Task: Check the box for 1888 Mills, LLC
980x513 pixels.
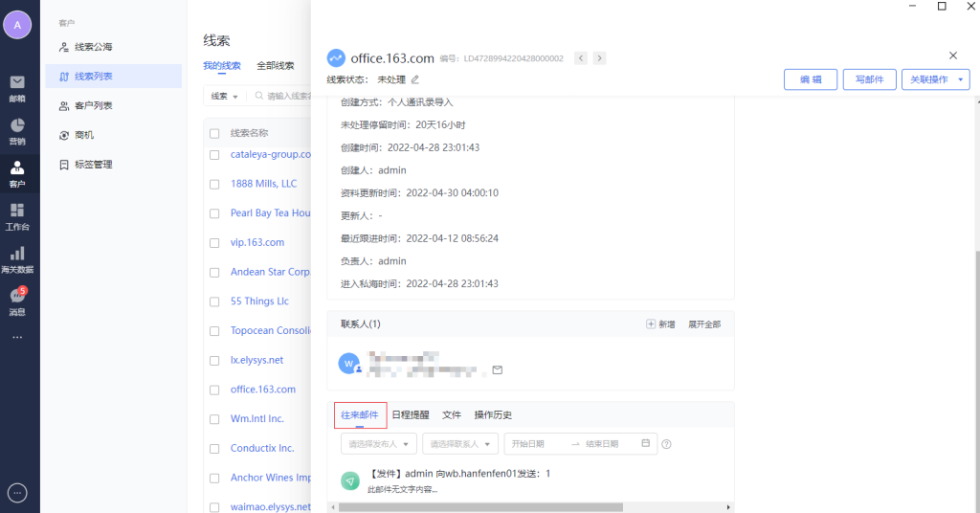Action: coord(214,184)
